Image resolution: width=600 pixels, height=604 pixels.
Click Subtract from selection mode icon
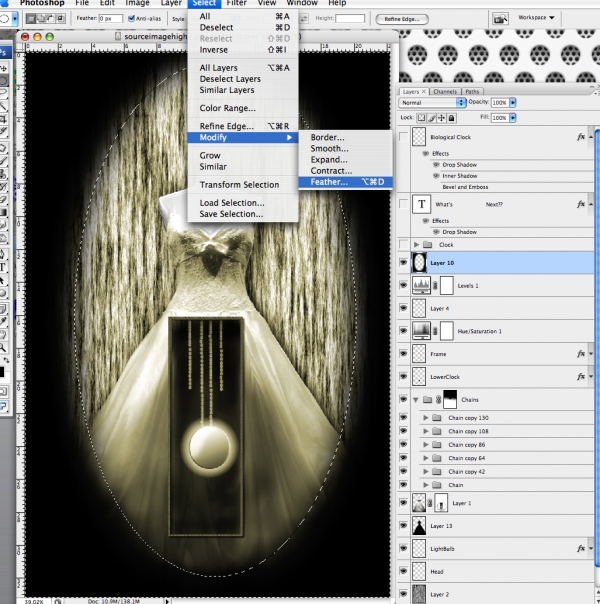tap(50, 18)
